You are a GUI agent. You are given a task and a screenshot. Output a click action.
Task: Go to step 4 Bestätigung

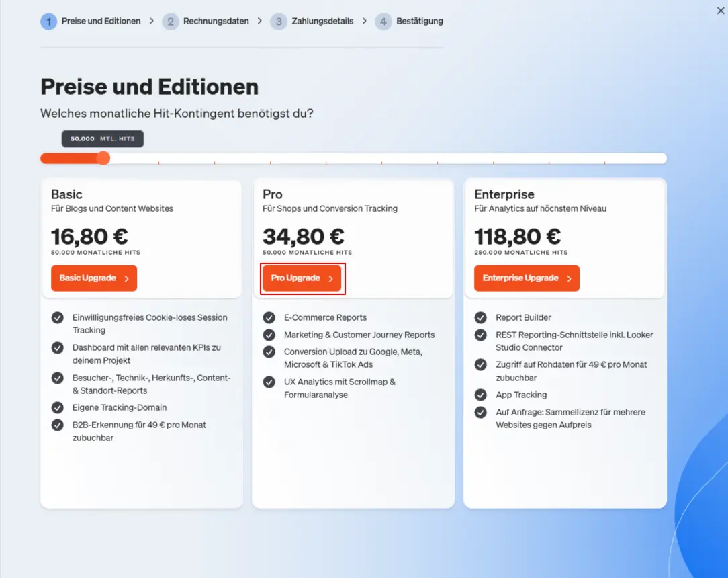tap(409, 22)
